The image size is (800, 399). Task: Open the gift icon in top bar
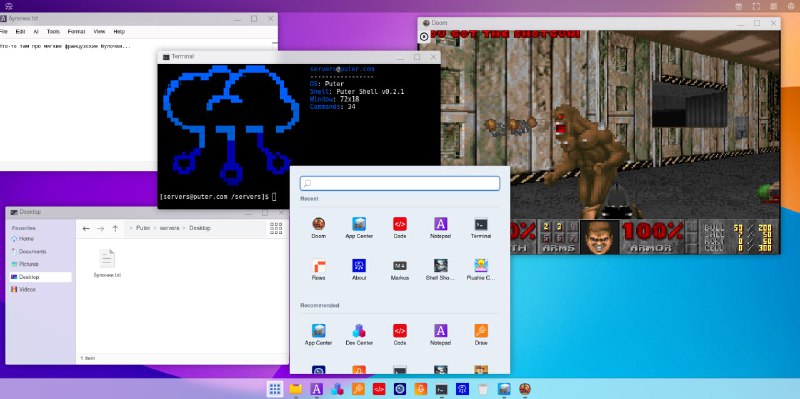738,6
